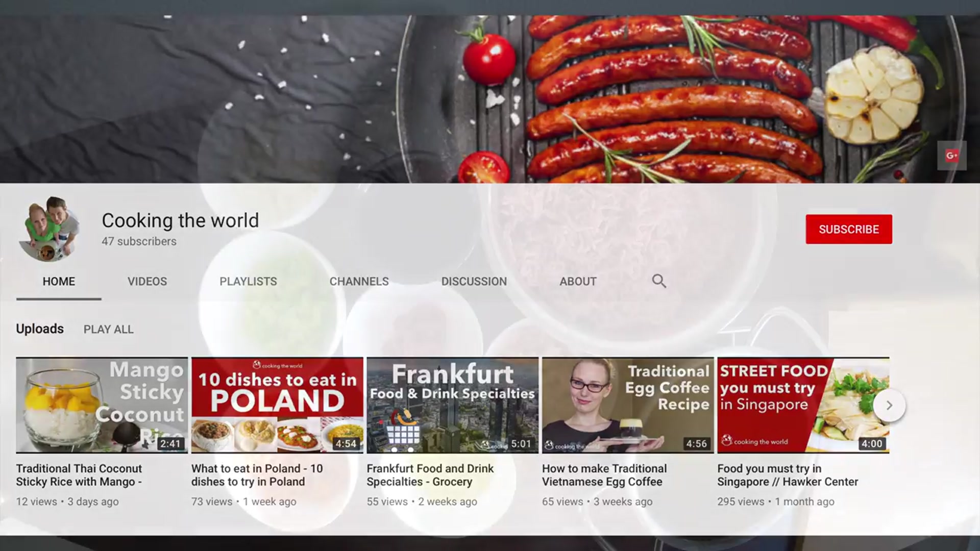Open the Frankfurt Food & Drink thumbnail

click(x=452, y=405)
